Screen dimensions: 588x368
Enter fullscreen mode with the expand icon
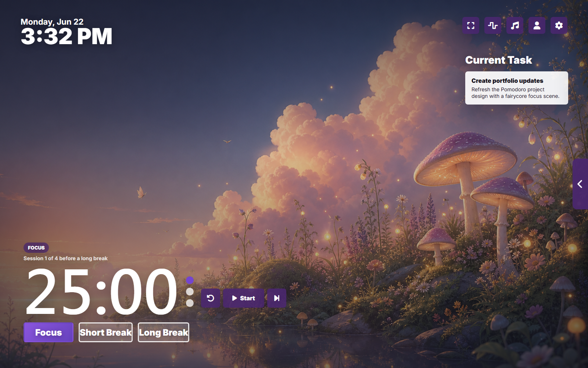(x=471, y=25)
